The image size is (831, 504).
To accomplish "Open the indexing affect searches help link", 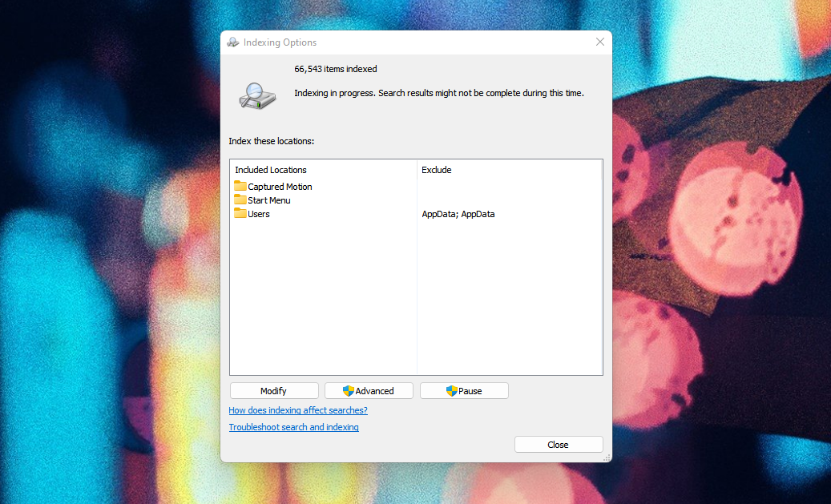I will (x=298, y=409).
